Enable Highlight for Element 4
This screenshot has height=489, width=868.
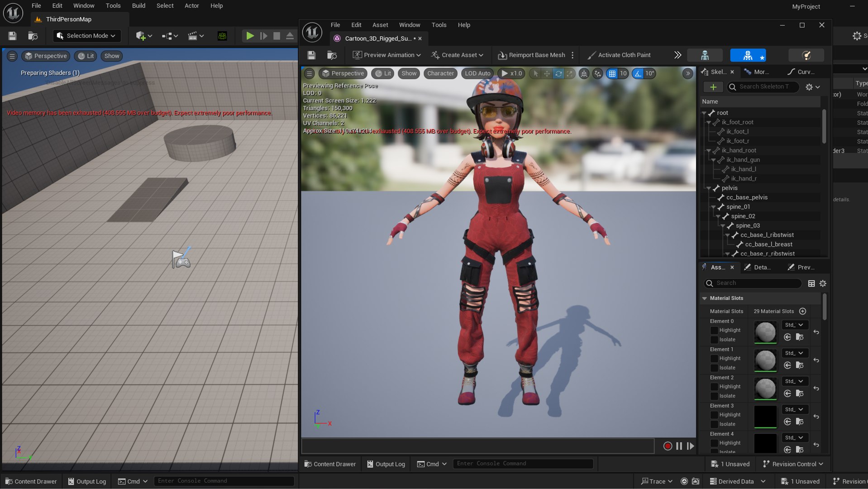[x=714, y=443]
